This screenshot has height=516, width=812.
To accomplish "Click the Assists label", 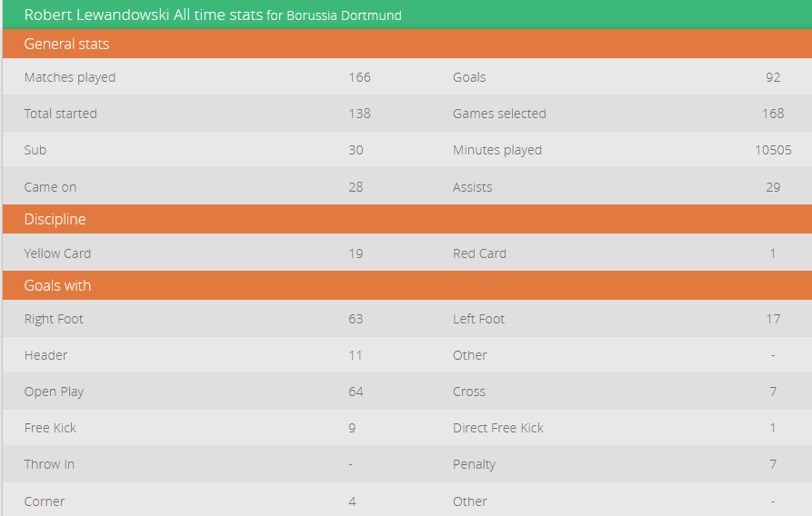I will click(x=472, y=187).
